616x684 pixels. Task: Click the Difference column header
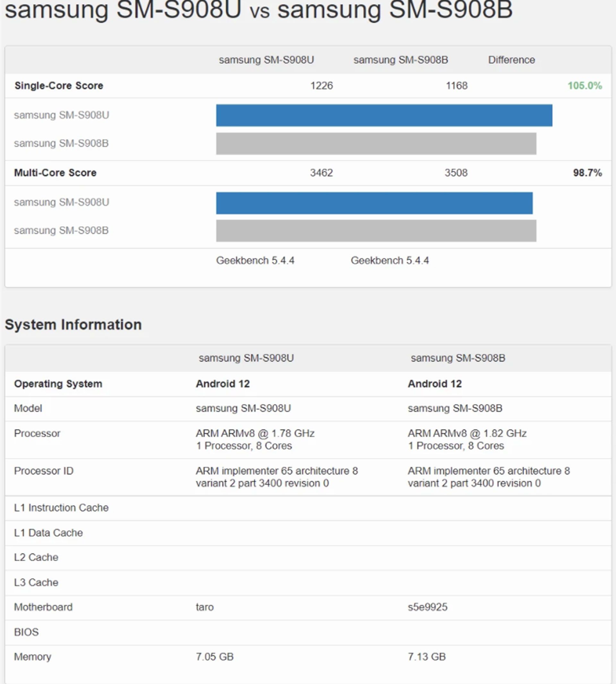(511, 60)
